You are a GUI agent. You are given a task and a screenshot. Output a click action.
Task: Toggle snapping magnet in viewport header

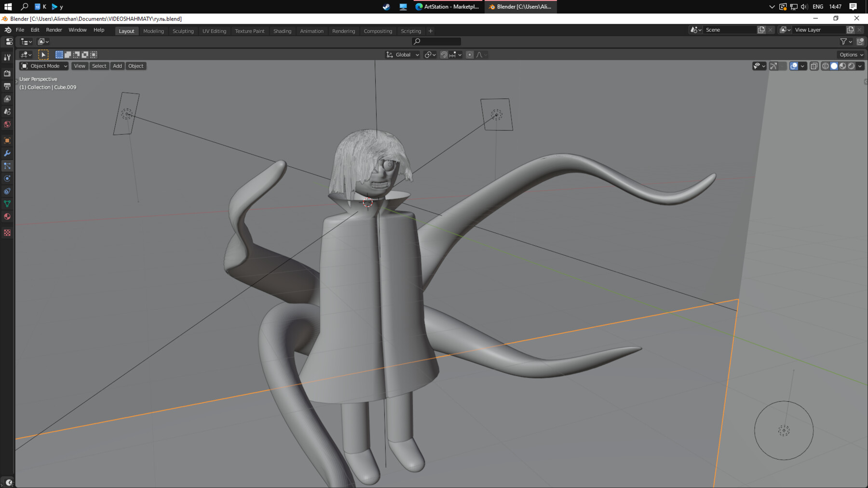[444, 55]
